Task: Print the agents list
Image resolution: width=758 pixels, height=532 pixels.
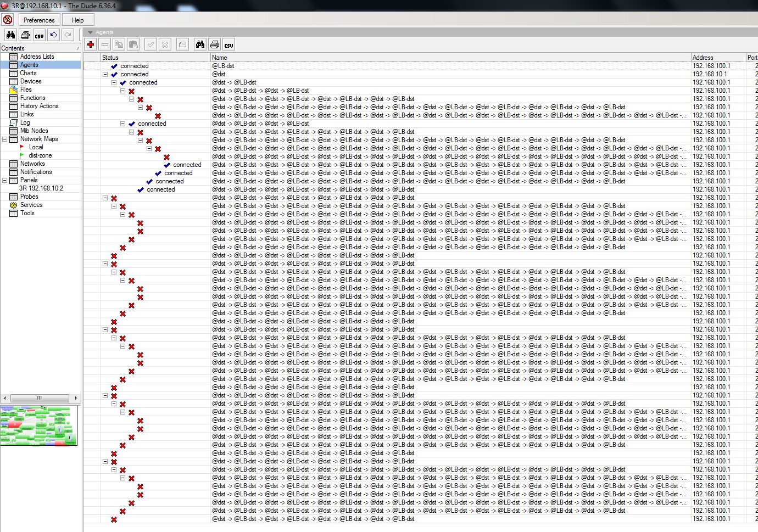Action: 214,44
